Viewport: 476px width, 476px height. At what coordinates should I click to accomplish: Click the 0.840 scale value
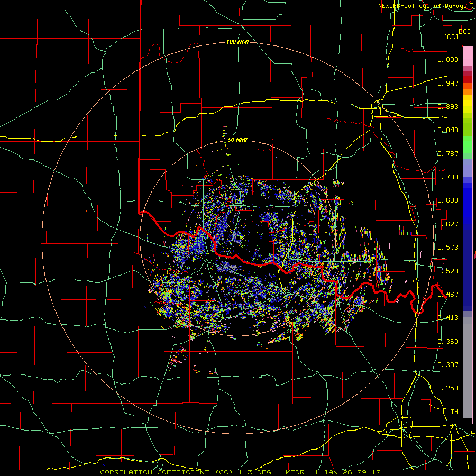448,130
